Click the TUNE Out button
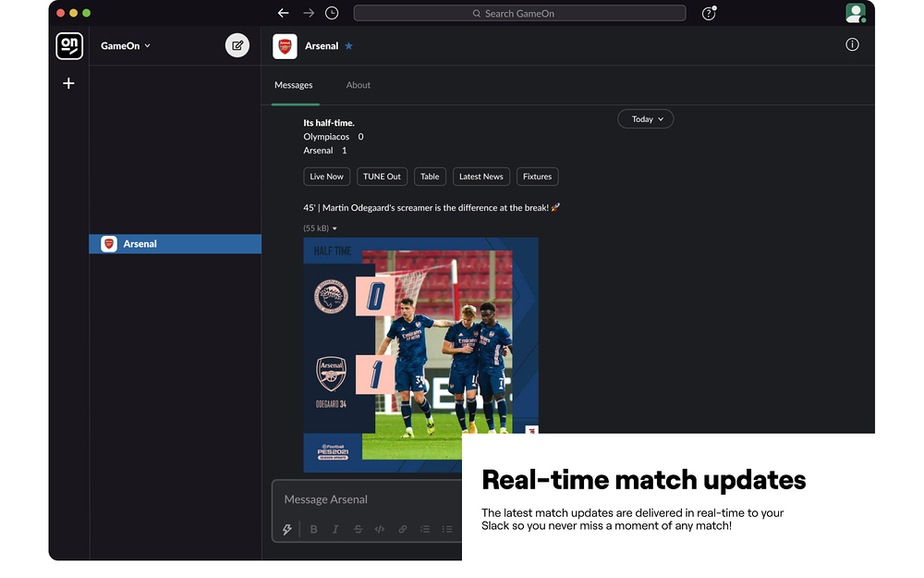The width and height of the screenshot is (924, 578). tap(382, 177)
